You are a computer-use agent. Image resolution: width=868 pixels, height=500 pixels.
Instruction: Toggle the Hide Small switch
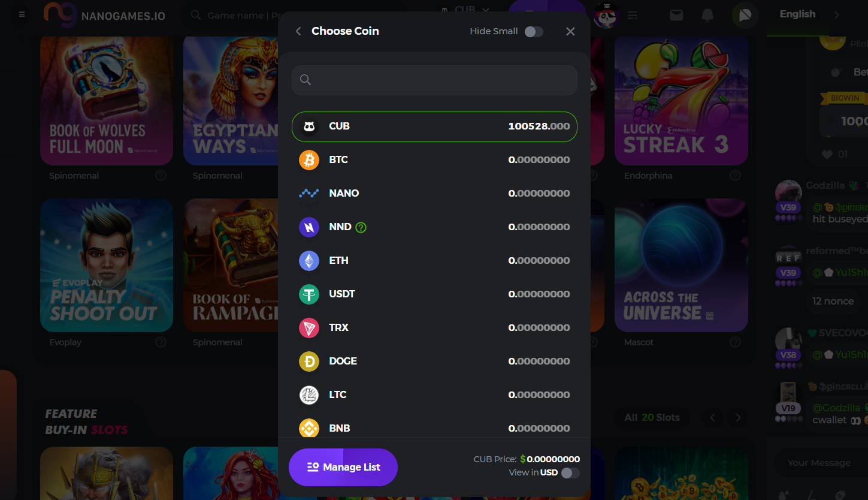[534, 32]
